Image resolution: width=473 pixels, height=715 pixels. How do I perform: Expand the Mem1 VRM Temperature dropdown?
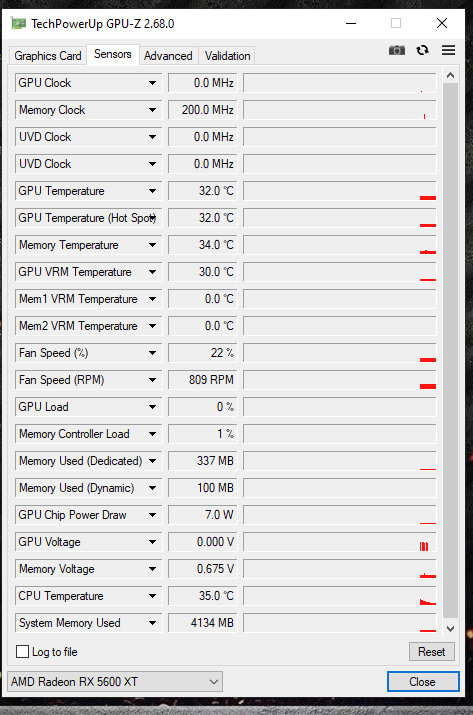[x=152, y=299]
